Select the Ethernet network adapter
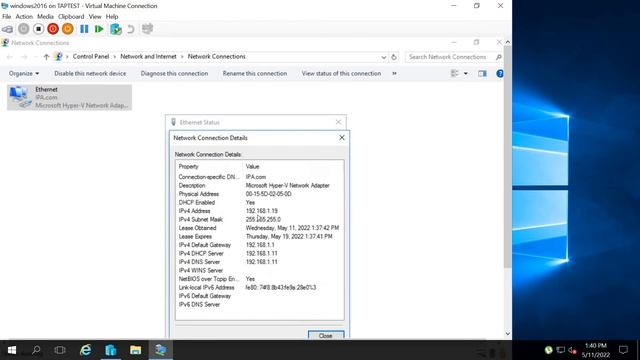The image size is (640, 360). click(69, 97)
